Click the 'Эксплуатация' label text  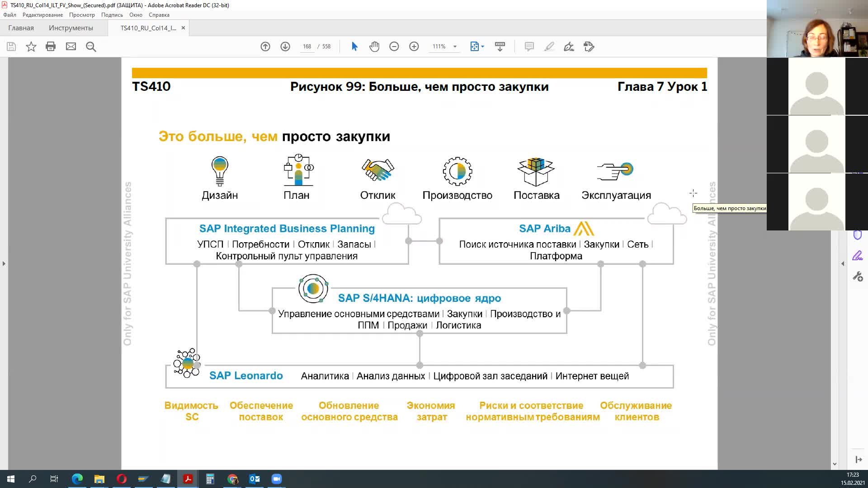(616, 195)
